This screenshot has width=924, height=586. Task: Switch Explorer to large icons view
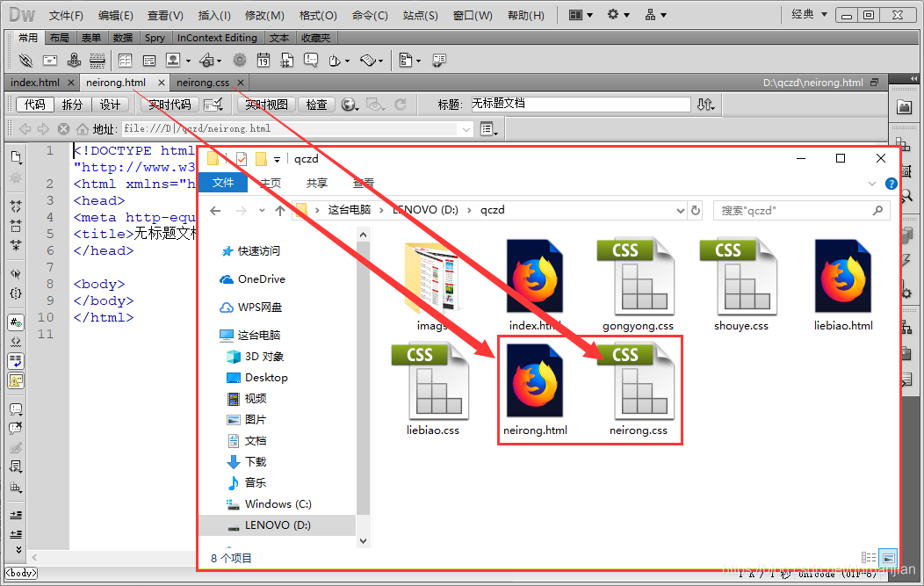[887, 557]
